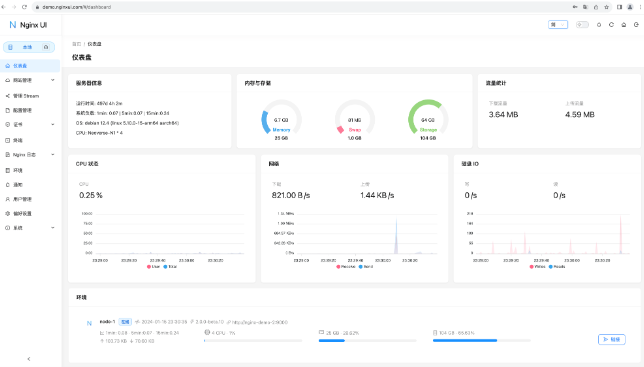
Task: Click the notification bell icon in sidebar
Action: click(x=7, y=185)
